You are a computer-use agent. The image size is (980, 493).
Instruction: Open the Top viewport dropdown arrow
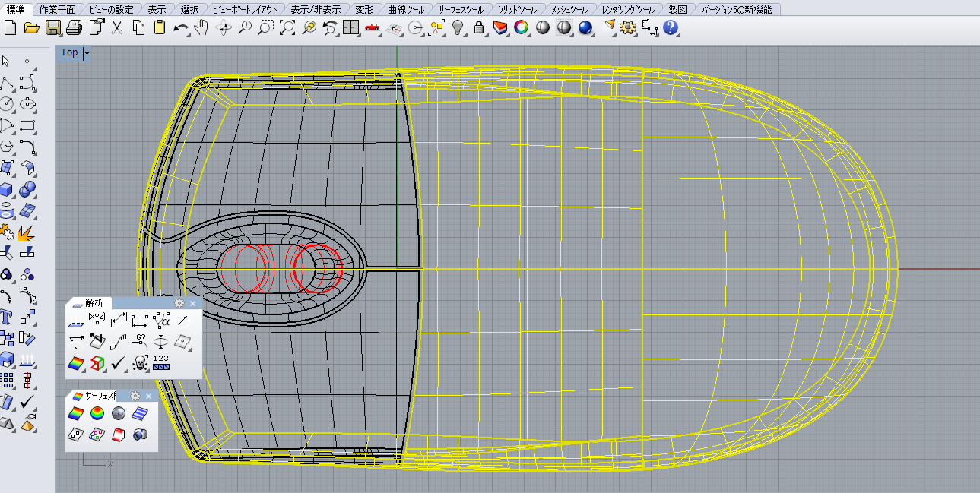pos(87,53)
